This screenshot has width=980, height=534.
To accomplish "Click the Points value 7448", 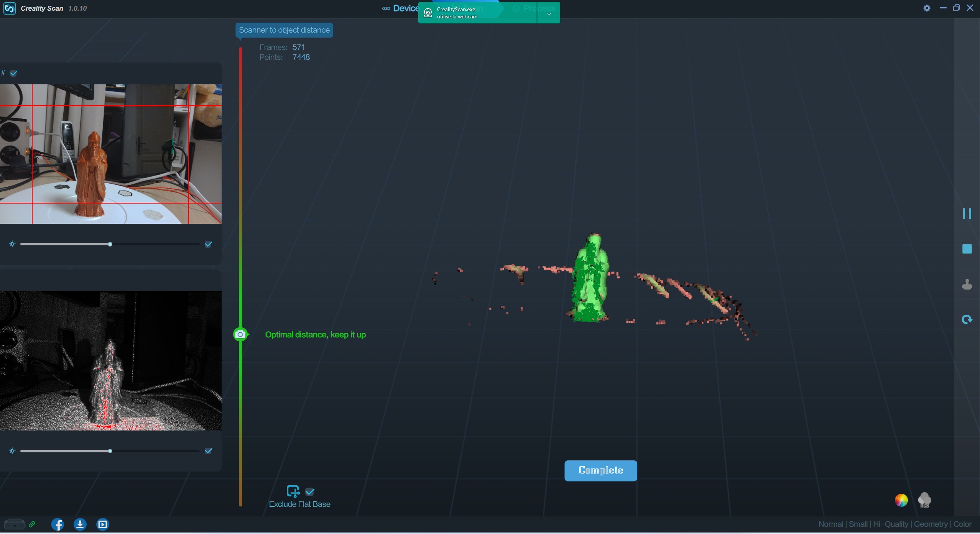I will click(301, 57).
